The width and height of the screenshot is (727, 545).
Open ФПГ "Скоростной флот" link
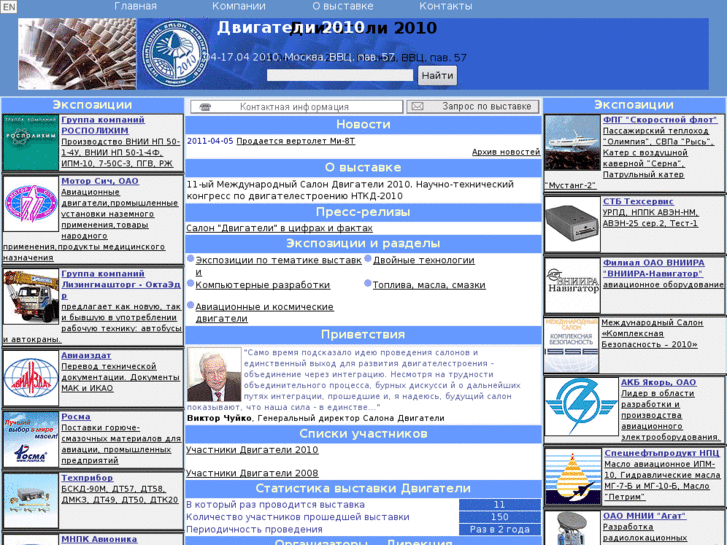(x=660, y=120)
